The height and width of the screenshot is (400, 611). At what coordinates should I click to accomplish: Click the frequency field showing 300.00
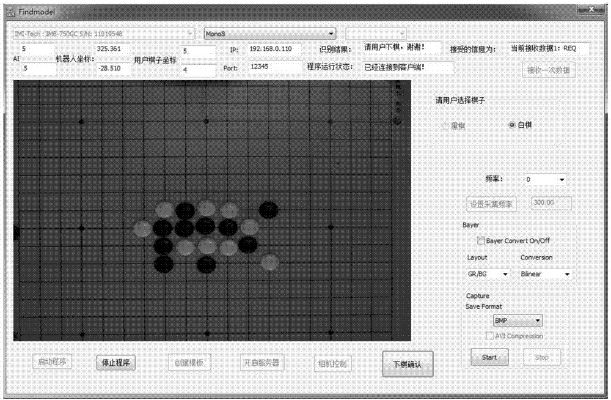coord(551,203)
